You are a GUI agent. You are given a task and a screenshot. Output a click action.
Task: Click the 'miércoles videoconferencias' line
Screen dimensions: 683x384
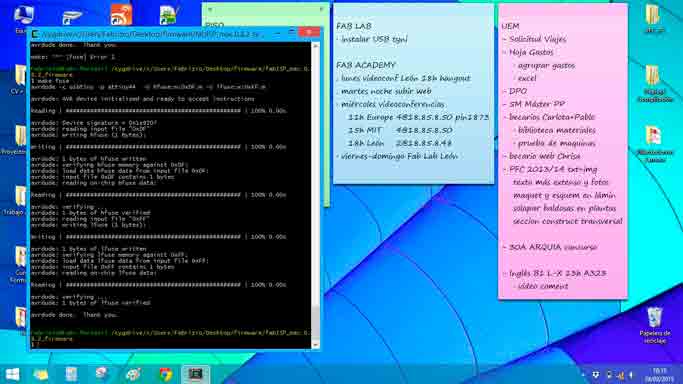coord(392,104)
